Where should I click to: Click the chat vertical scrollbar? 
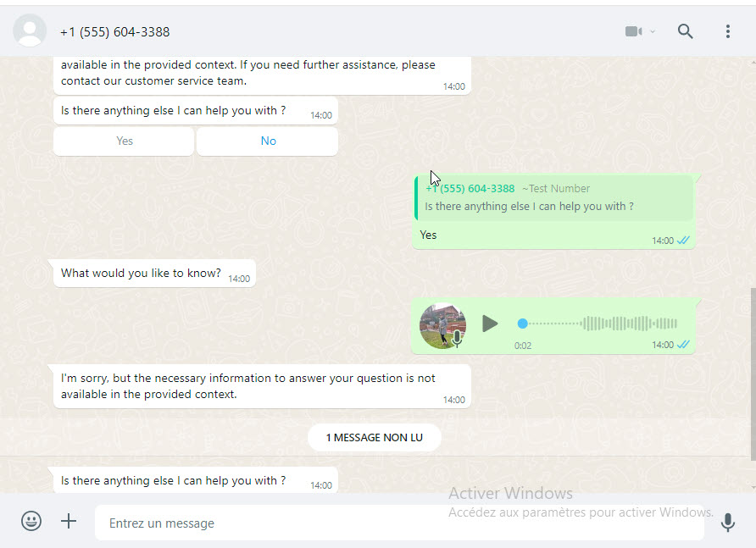click(753, 374)
